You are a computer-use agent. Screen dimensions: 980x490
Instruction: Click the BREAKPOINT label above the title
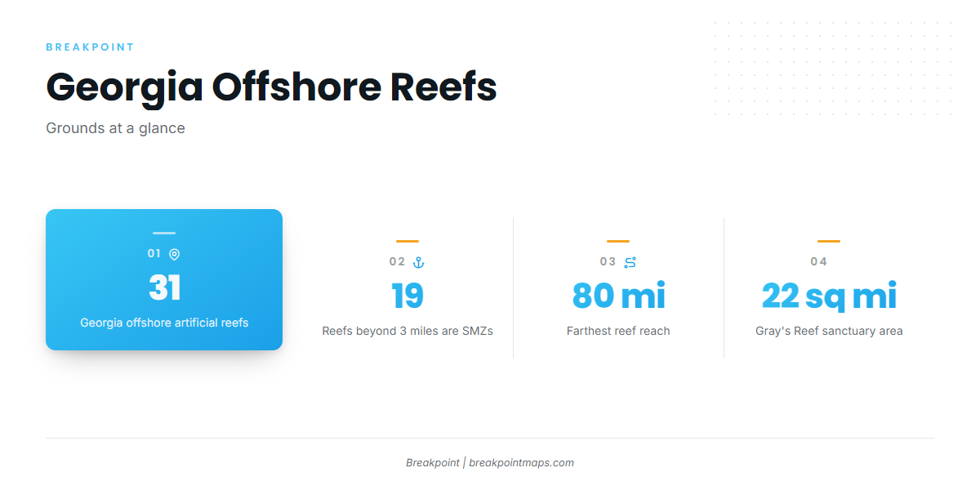click(x=91, y=47)
